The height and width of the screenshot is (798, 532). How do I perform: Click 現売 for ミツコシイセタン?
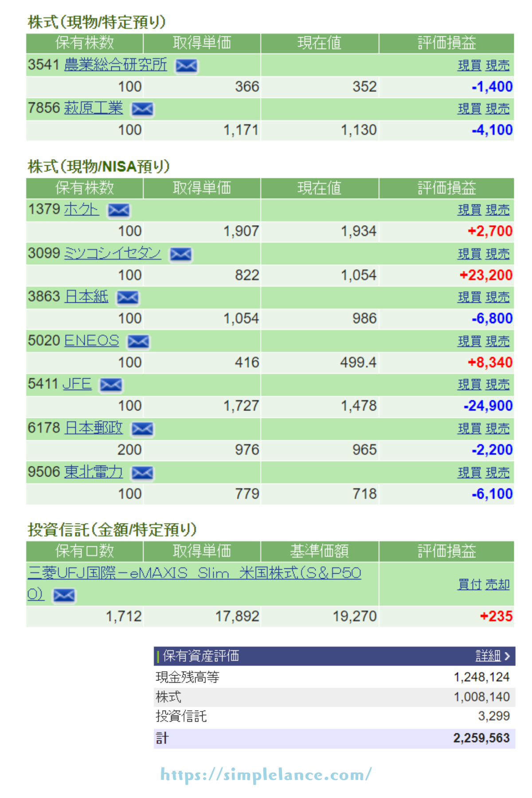tap(497, 254)
